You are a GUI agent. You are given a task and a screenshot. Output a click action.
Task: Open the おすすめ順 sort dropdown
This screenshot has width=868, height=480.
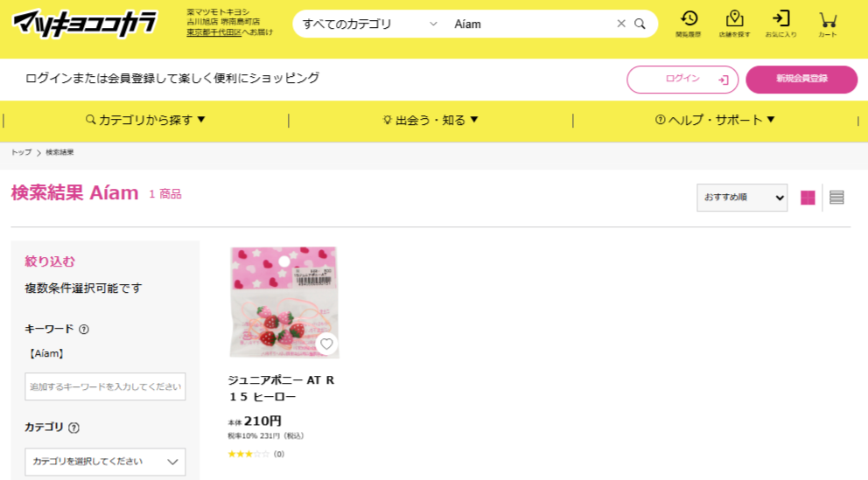pyautogui.click(x=742, y=198)
